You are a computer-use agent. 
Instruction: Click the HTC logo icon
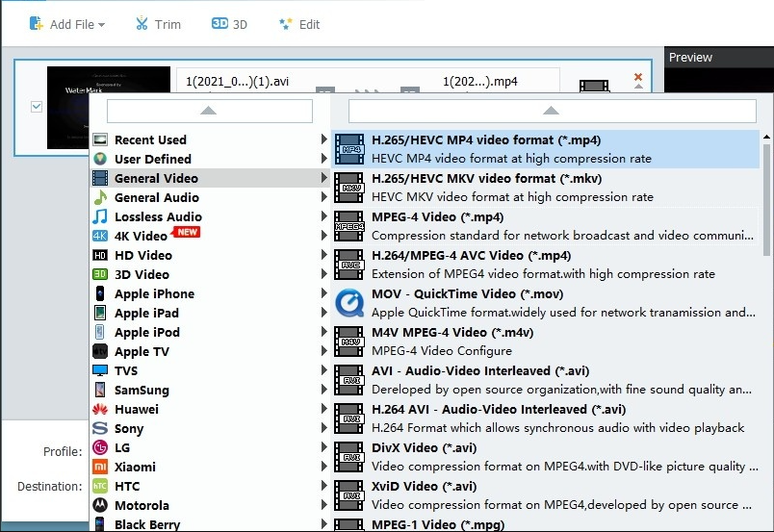coord(100,486)
